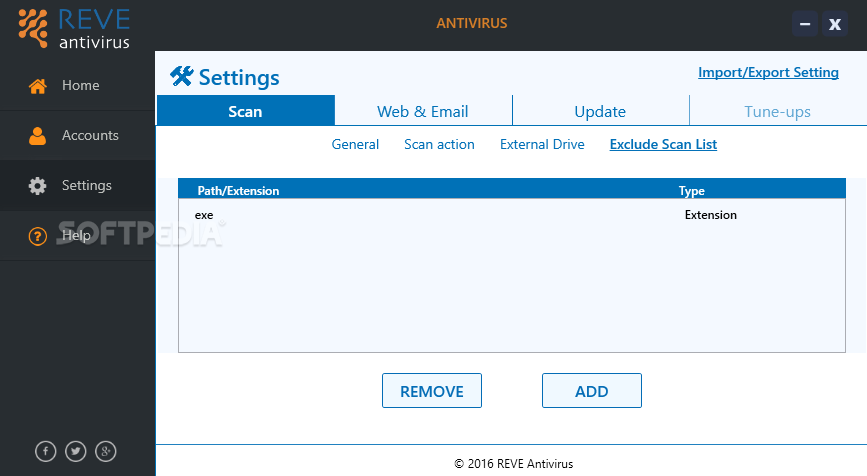Open the Twitter social icon
Screen dimensions: 867x476
coord(76,451)
